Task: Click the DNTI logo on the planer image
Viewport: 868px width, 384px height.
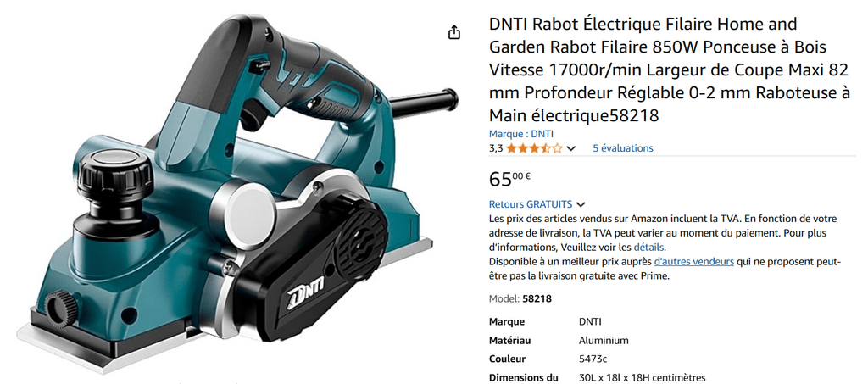Action: (305, 294)
